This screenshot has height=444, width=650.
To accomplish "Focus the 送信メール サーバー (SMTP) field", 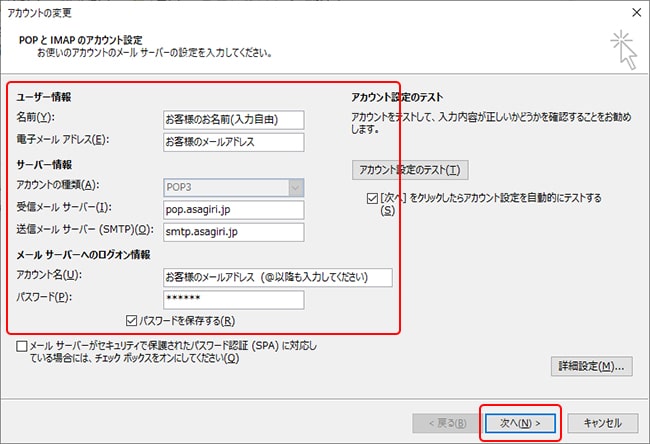I will pyautogui.click(x=233, y=233).
